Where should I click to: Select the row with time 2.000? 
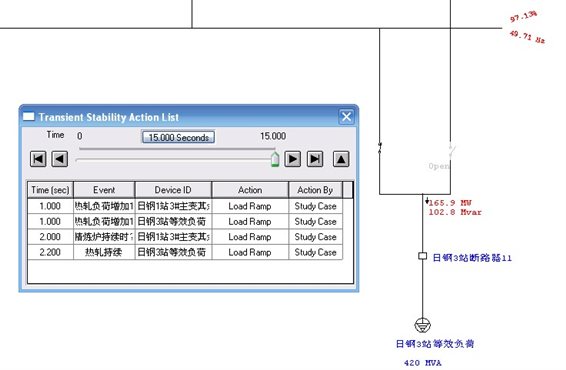[x=185, y=237]
